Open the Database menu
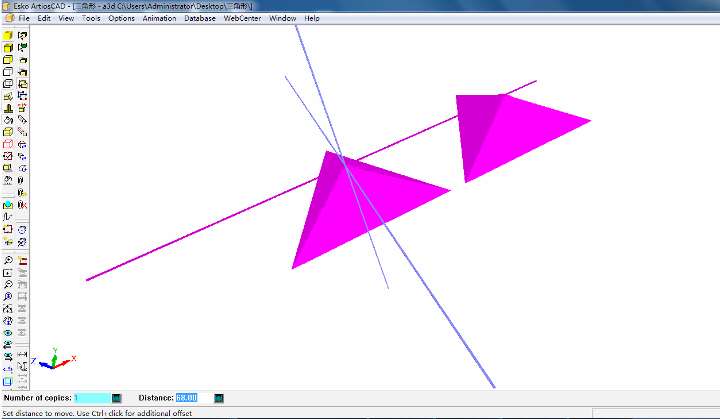The height and width of the screenshot is (419, 720). 200,18
